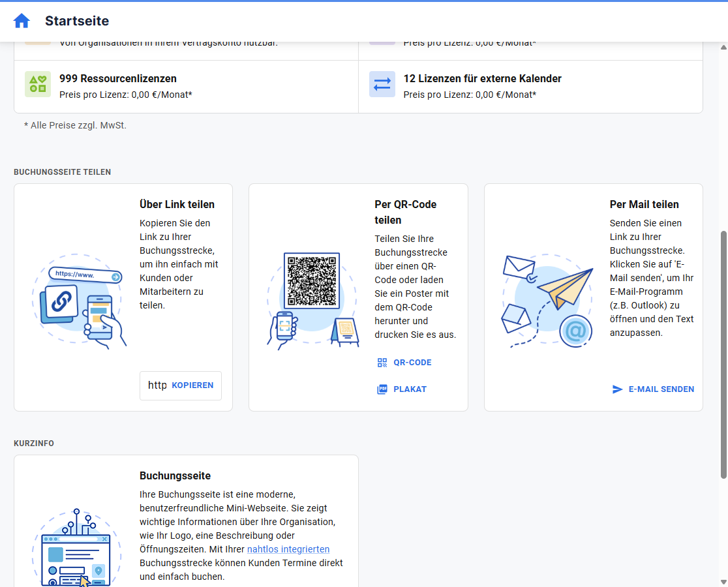
Task: Click the vertical scrollbar thumb
Action: coord(723,355)
